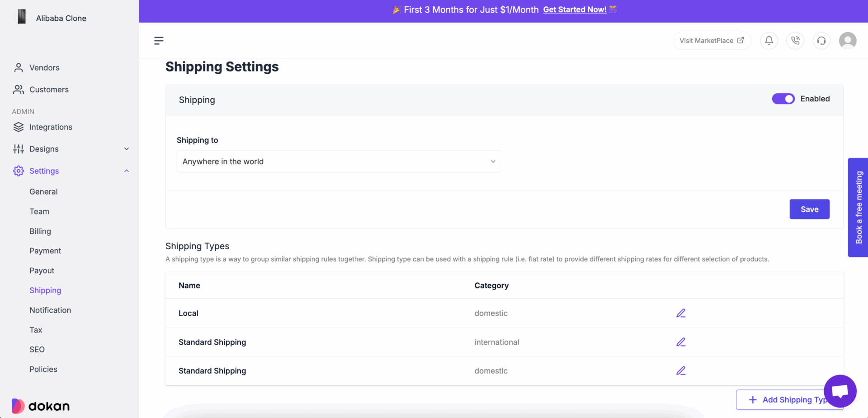
Task: Edit the international Standard Shipping type
Action: pos(681,342)
